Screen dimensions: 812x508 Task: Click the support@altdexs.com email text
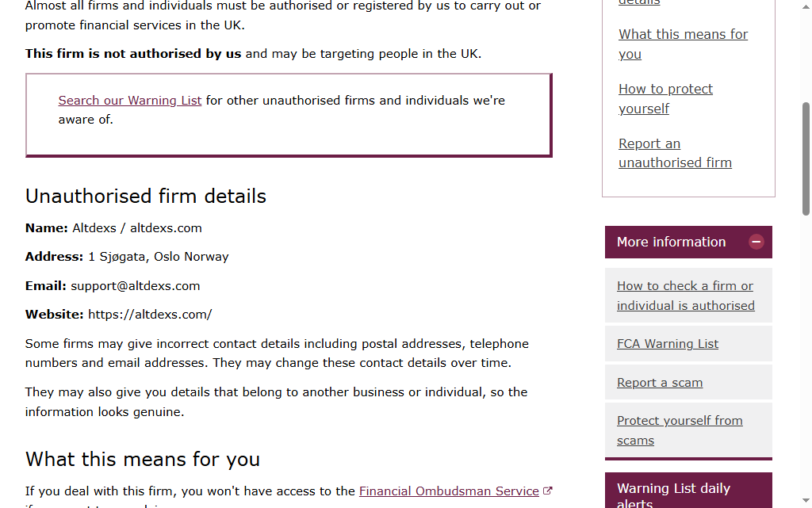(x=135, y=286)
